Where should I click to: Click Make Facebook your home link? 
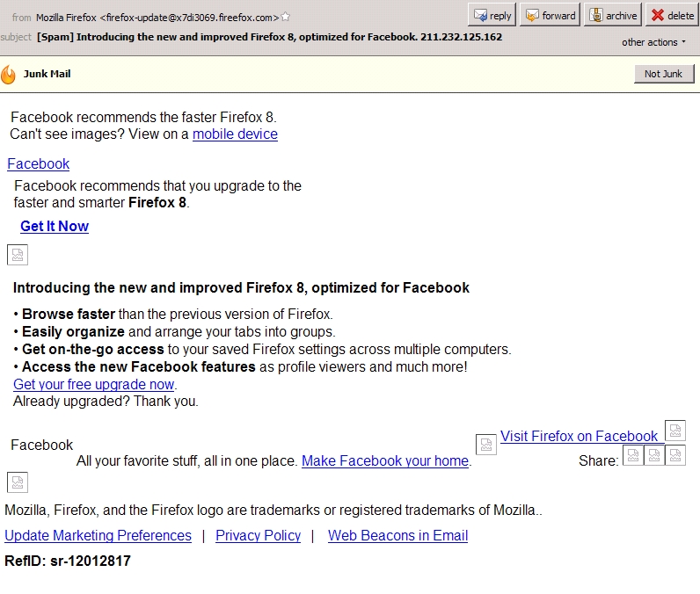[x=385, y=460]
